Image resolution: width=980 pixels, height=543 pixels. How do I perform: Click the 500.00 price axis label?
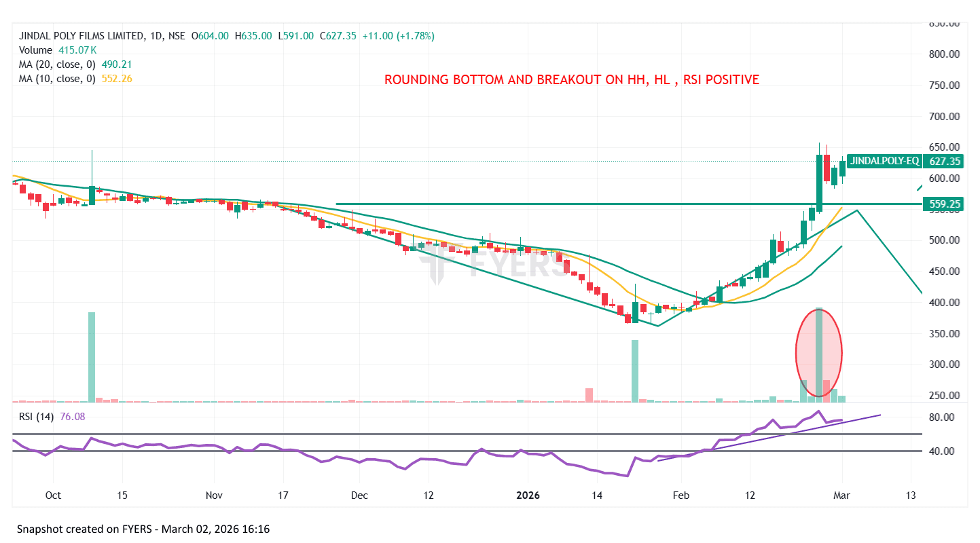click(944, 240)
